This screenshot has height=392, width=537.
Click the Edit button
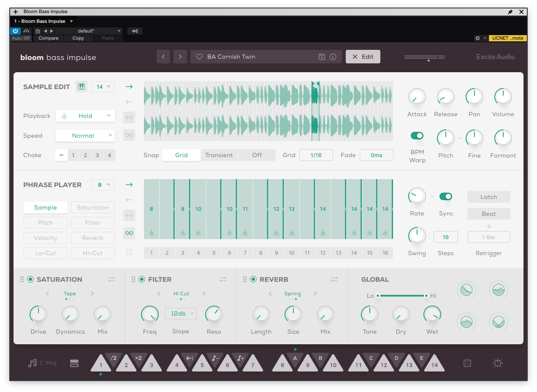coord(363,57)
